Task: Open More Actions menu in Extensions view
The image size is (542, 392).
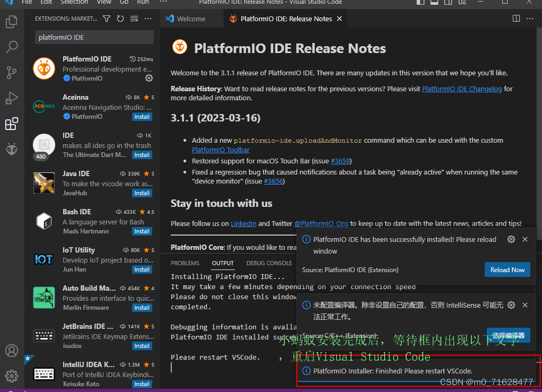Action: coord(147,18)
